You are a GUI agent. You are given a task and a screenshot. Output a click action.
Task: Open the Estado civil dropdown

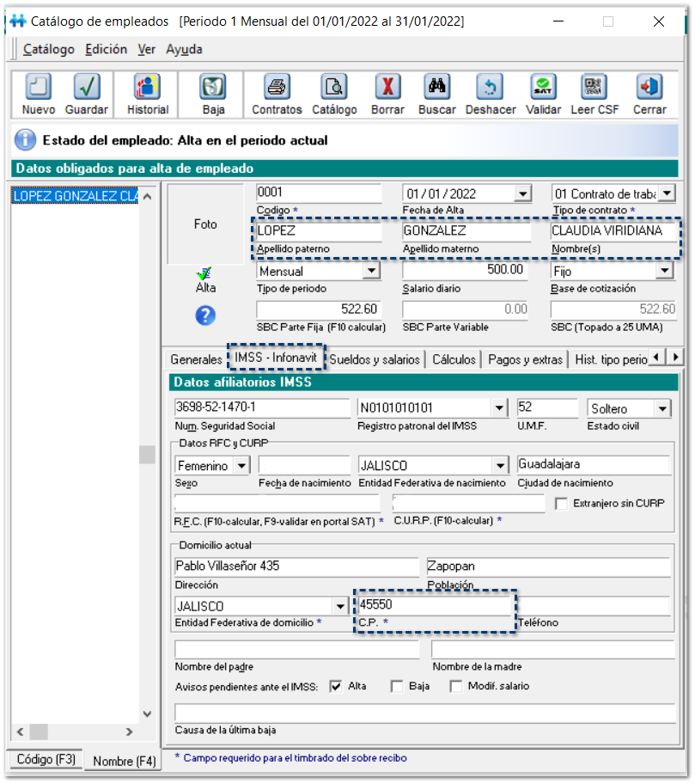pyautogui.click(x=661, y=409)
